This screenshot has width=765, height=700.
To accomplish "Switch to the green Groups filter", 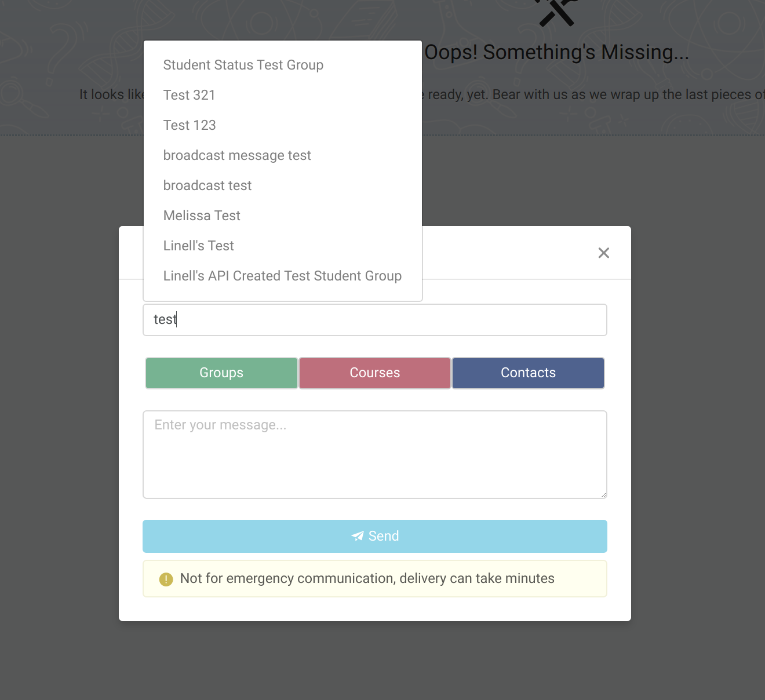I will point(221,373).
